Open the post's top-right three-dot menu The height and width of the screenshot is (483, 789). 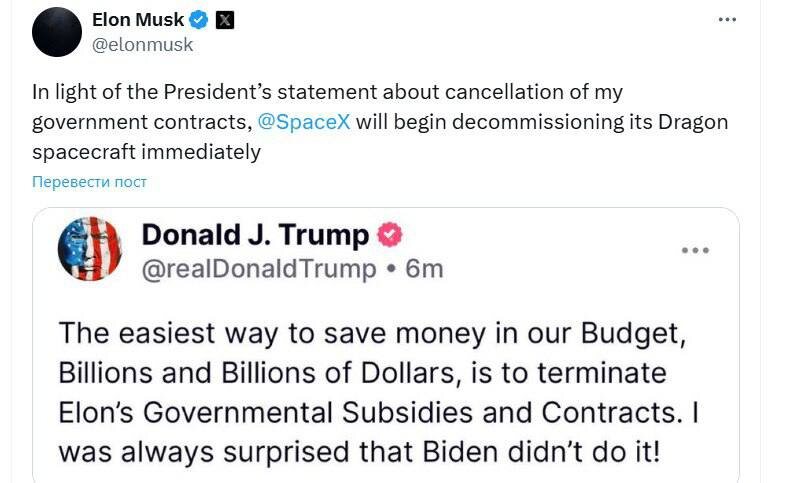click(727, 20)
